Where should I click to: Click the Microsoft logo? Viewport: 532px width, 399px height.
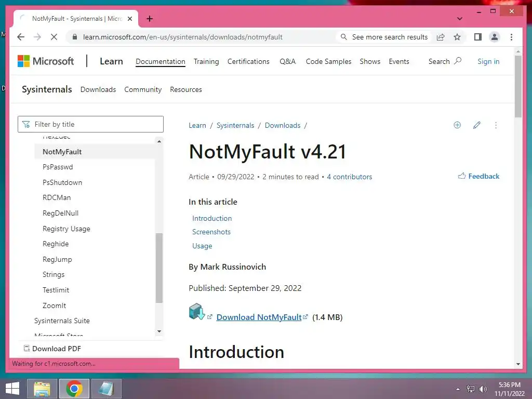pos(46,61)
